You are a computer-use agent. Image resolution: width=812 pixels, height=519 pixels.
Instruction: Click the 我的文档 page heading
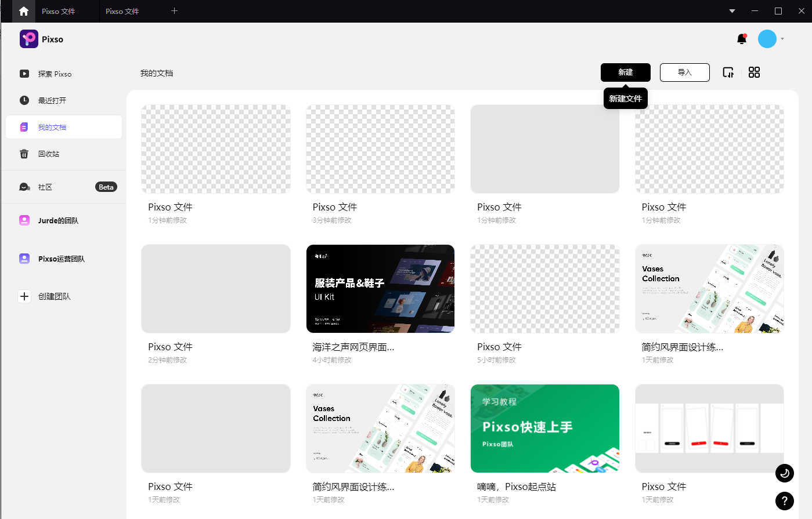157,73
